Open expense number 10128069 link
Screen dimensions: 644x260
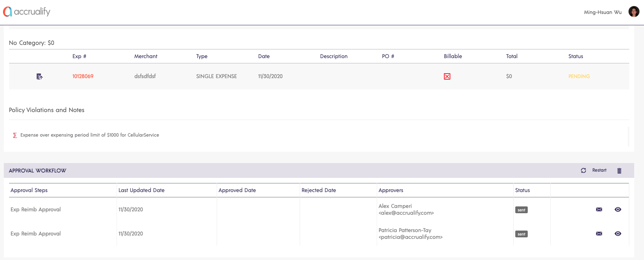point(83,76)
